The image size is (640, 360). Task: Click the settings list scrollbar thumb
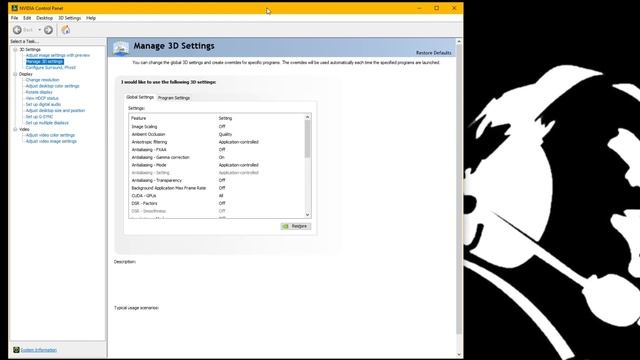(307, 139)
